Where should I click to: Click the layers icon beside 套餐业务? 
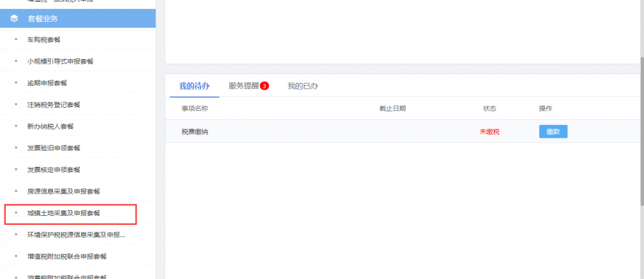[14, 18]
